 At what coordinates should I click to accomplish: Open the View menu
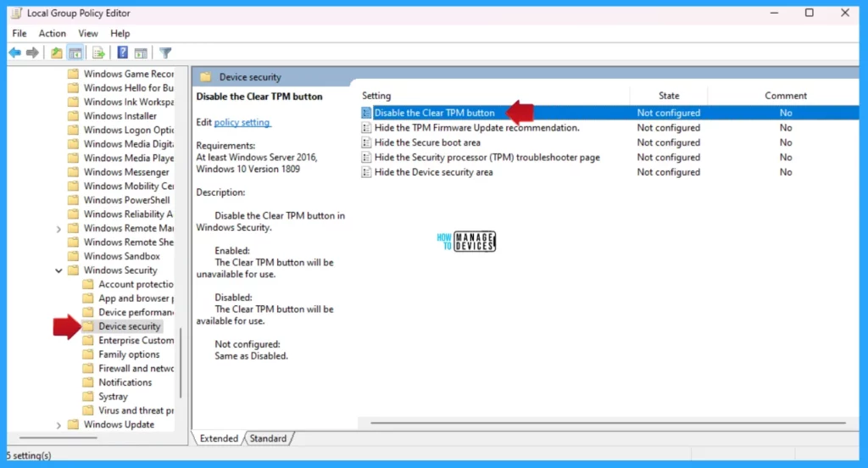point(88,33)
